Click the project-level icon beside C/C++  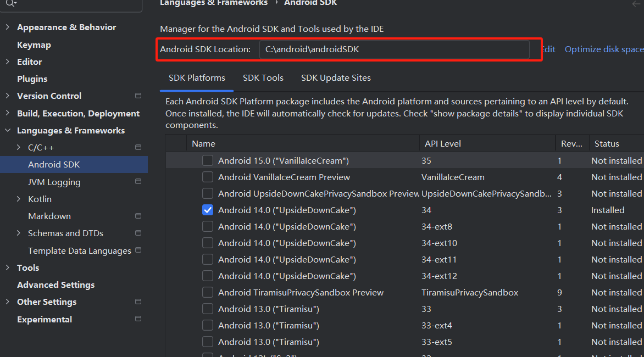138,147
